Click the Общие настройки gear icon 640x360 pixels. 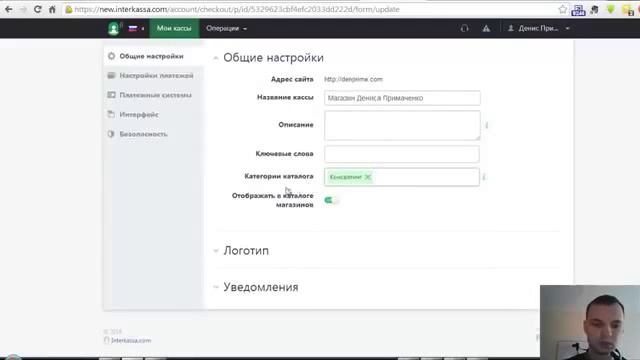click(x=111, y=56)
